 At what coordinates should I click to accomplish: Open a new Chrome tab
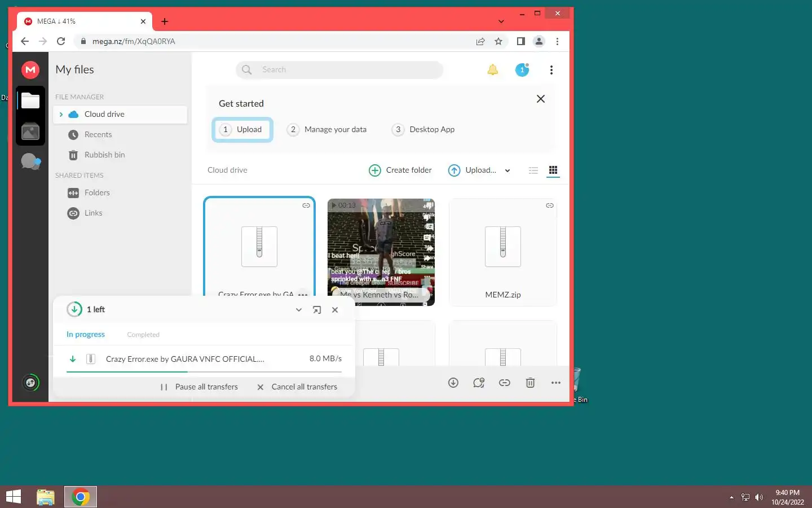pyautogui.click(x=165, y=21)
